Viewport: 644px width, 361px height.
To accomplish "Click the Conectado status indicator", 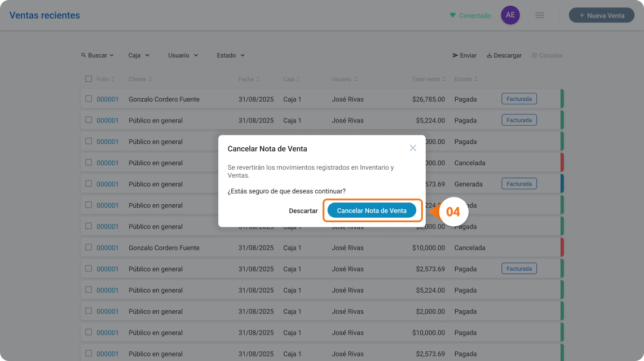I will click(x=470, y=16).
